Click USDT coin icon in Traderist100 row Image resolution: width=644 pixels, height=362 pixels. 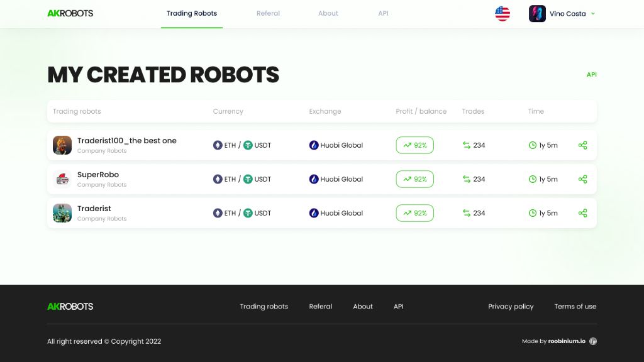coord(248,145)
